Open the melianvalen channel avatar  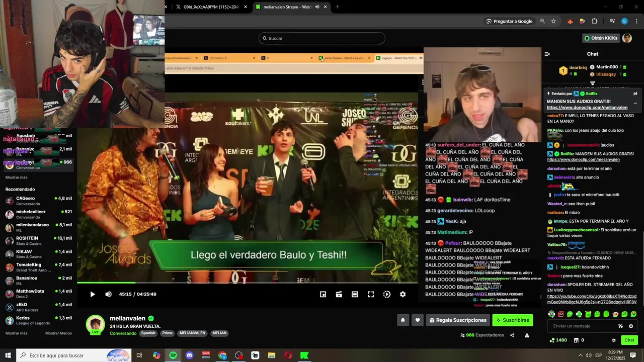95,324
